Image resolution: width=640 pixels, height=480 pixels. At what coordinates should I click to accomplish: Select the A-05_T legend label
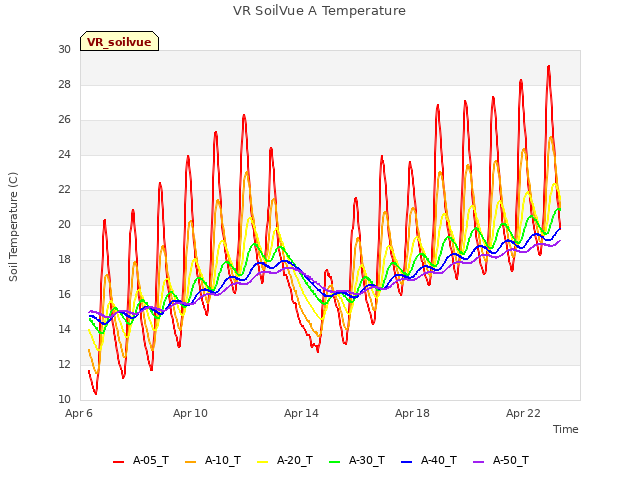point(151,460)
